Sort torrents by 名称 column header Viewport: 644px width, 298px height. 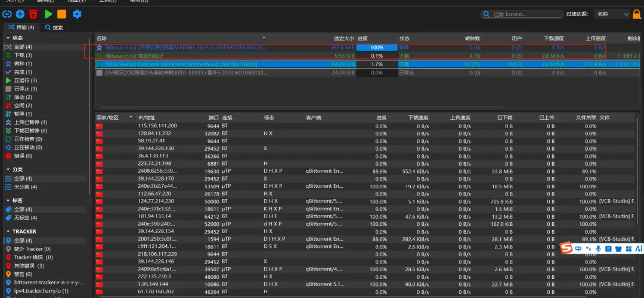pyautogui.click(x=181, y=38)
